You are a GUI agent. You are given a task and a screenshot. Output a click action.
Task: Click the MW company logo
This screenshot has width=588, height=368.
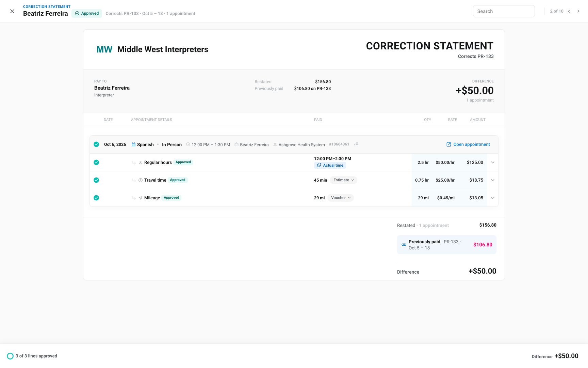(104, 49)
